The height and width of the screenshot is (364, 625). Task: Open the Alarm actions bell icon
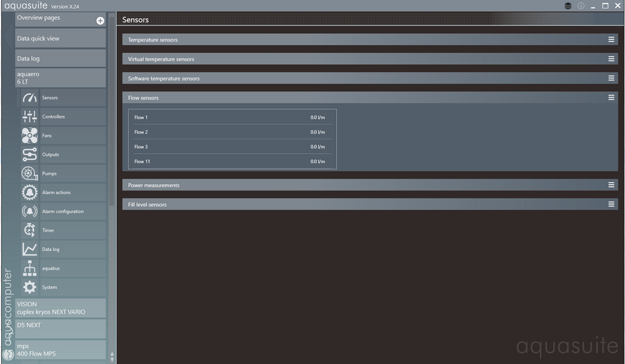[29, 192]
